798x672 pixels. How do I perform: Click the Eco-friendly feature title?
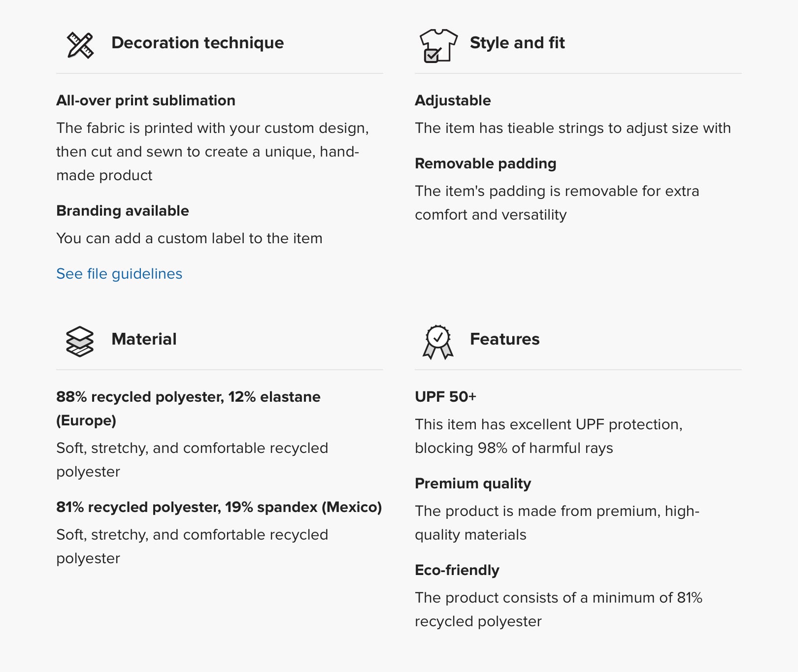tap(457, 570)
